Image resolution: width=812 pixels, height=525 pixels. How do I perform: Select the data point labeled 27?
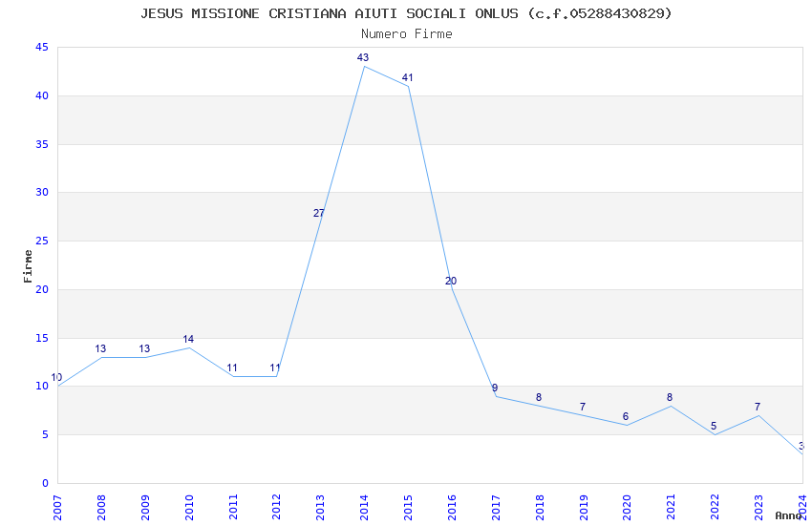[x=320, y=221]
